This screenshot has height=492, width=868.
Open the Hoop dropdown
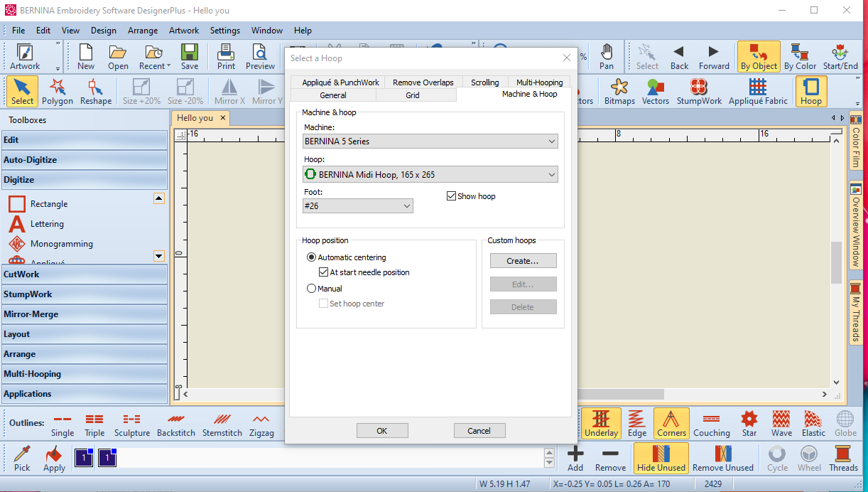pyautogui.click(x=430, y=174)
